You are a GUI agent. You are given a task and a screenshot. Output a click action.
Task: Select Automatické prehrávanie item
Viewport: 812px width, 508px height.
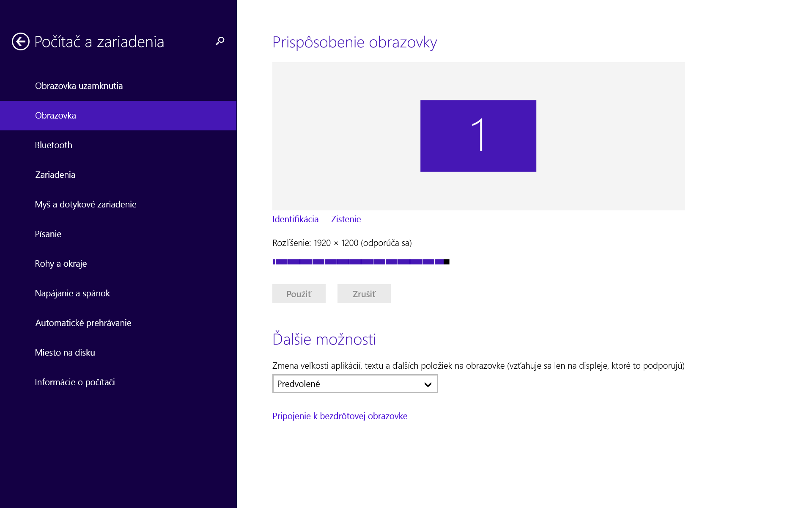pos(118,323)
